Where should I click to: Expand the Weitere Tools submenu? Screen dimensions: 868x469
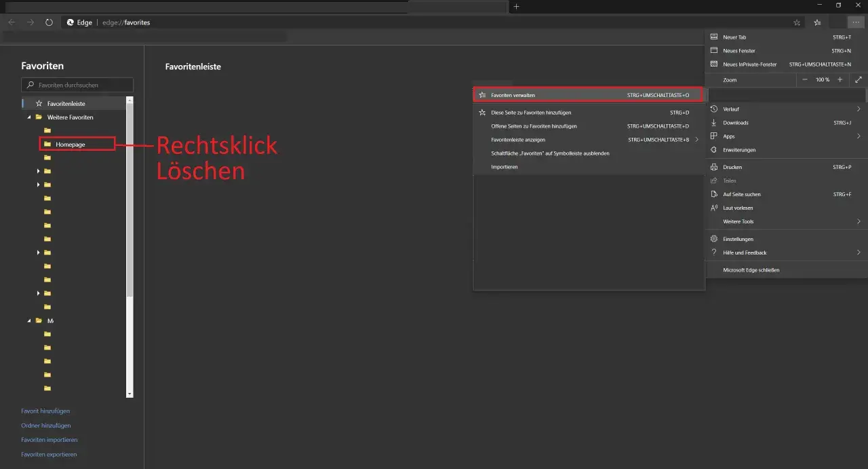pyautogui.click(x=787, y=221)
